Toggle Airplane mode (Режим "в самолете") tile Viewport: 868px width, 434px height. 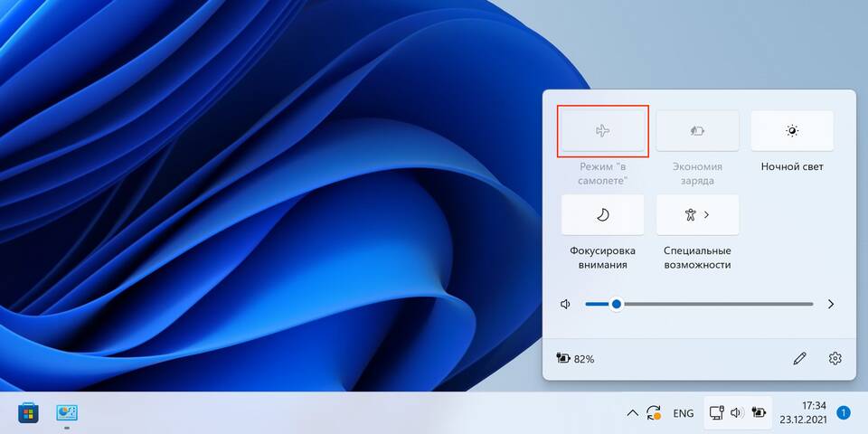[603, 131]
